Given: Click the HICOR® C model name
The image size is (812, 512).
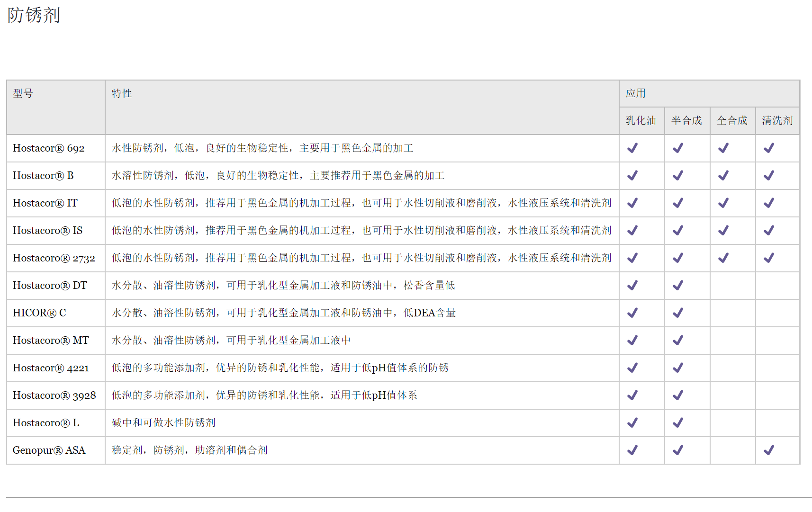Looking at the screenshot, I should coord(39,313).
